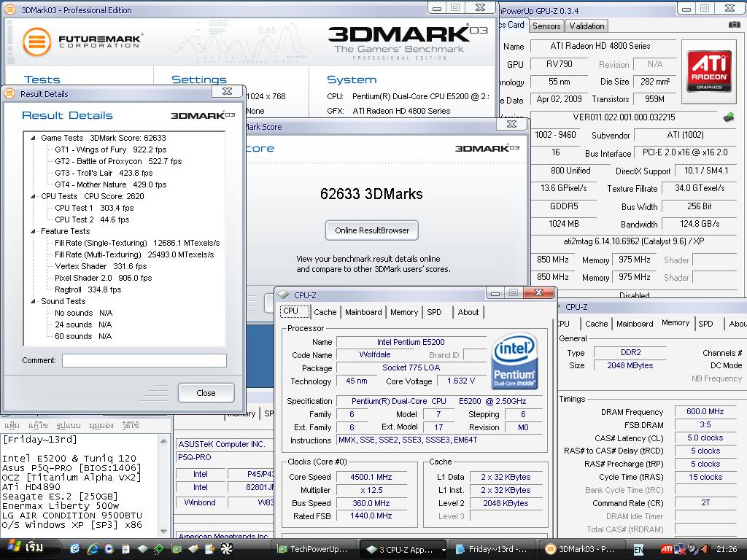Select GT4 - Mother Nature result row
Image resolution: width=747 pixels, height=560 pixels.
click(111, 184)
